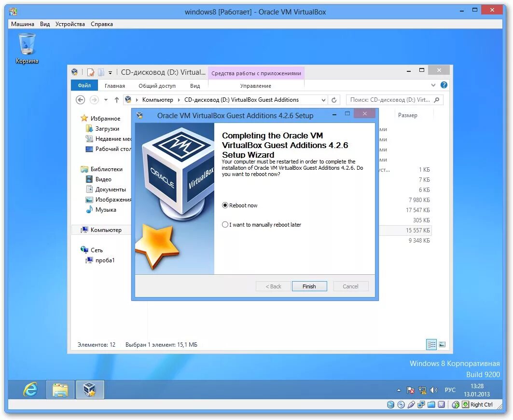Image resolution: width=513 pixels, height=420 pixels.
Task: Launch Internet Explorer from taskbar
Action: click(x=30, y=389)
